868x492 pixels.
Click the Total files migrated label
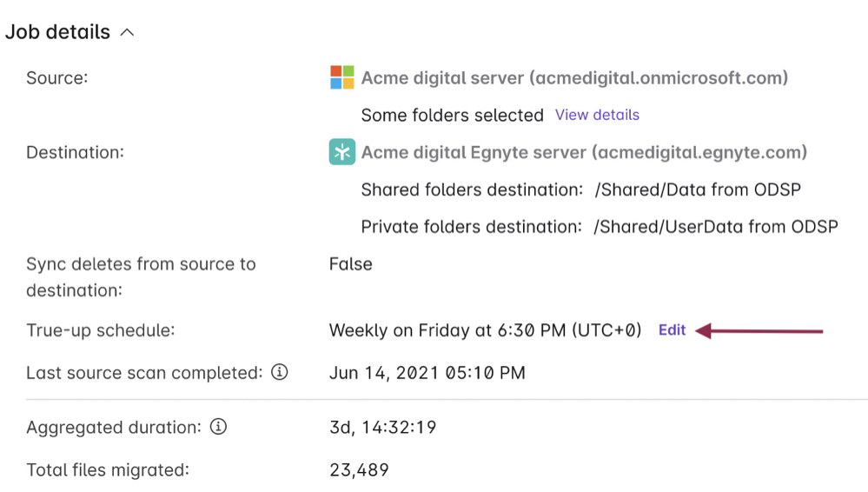tap(108, 470)
